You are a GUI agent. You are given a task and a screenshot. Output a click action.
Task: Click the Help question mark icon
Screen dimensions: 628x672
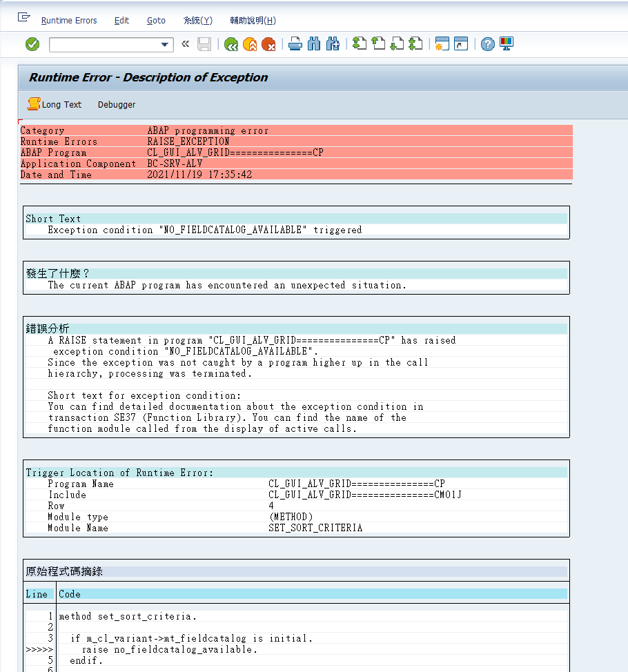tap(487, 44)
